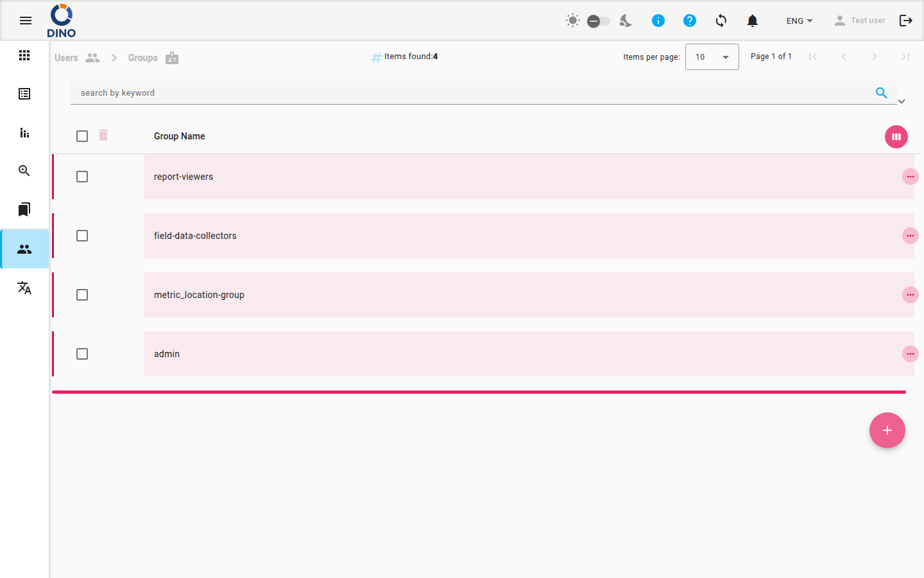Go to Groups breadcrumb
Image resolution: width=924 pixels, height=578 pixels.
click(x=142, y=58)
